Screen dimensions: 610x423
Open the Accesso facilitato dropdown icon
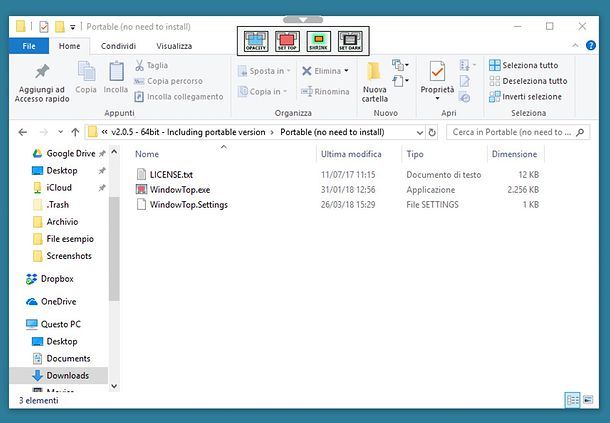click(400, 81)
